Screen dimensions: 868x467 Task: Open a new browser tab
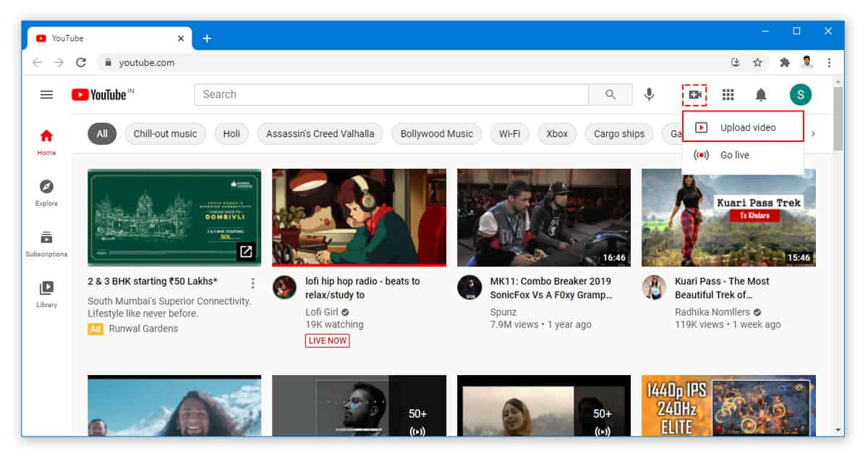(207, 38)
